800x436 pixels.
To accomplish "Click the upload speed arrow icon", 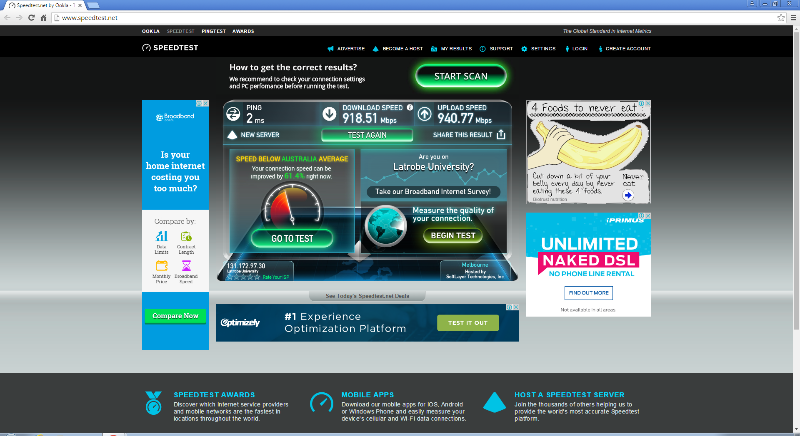I will pos(424,114).
